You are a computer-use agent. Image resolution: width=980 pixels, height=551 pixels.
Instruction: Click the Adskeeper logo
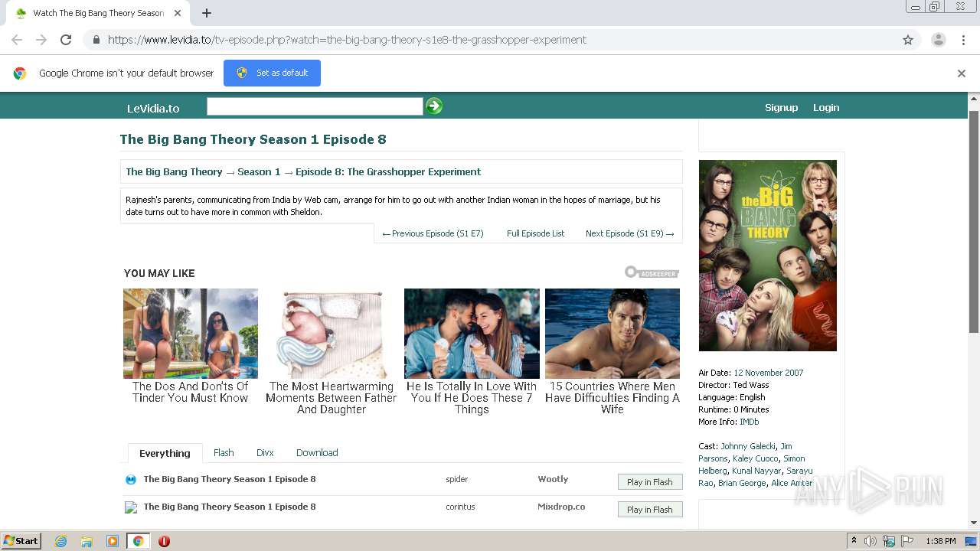(x=652, y=272)
